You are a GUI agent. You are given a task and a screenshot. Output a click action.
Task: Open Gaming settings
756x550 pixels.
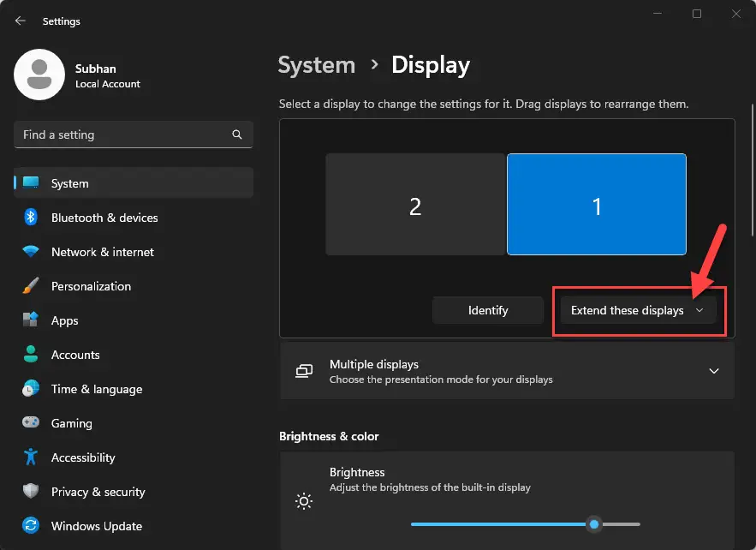point(134,422)
